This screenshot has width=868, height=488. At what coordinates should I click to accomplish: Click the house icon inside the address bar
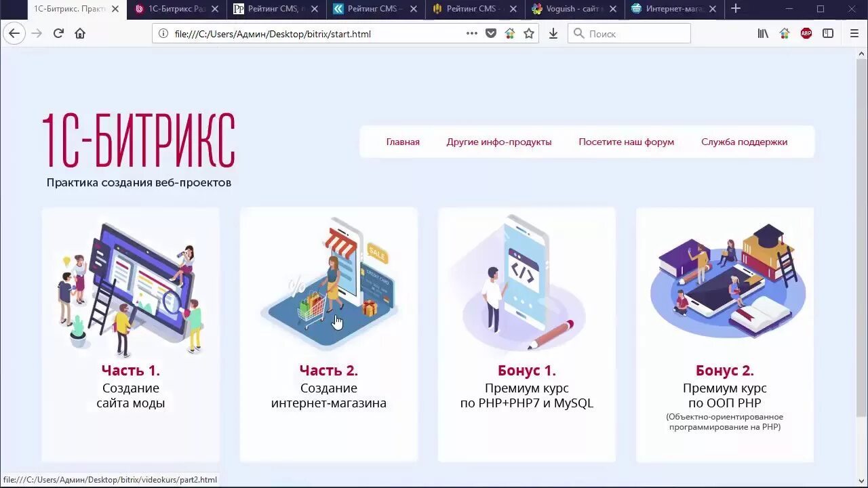click(510, 33)
